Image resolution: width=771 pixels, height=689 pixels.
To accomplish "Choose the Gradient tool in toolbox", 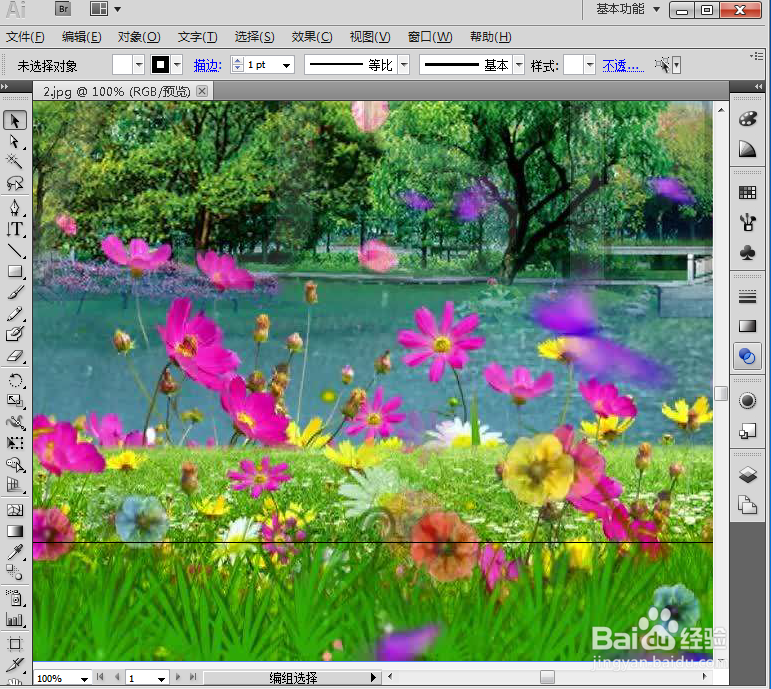I will 15,531.
